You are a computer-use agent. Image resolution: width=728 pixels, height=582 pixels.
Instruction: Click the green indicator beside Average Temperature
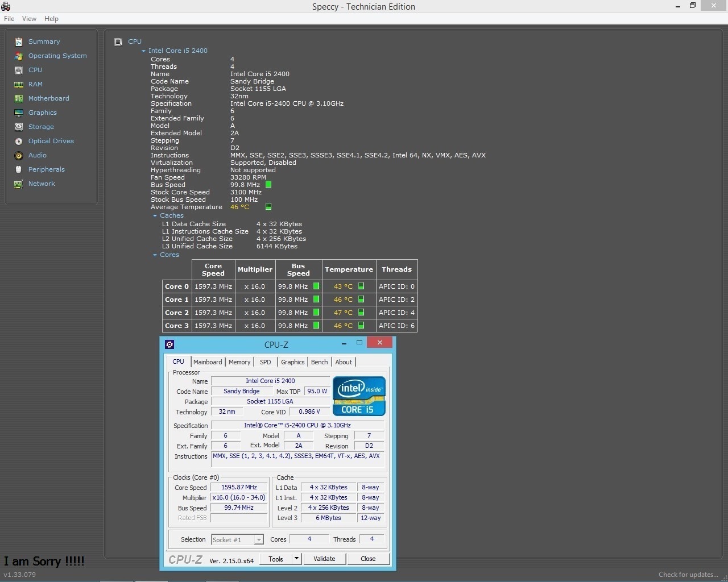click(x=268, y=206)
